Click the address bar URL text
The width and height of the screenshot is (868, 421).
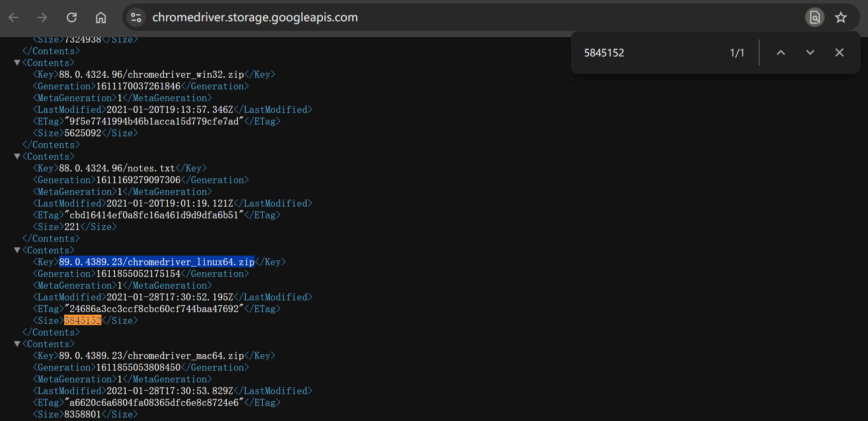(x=255, y=17)
